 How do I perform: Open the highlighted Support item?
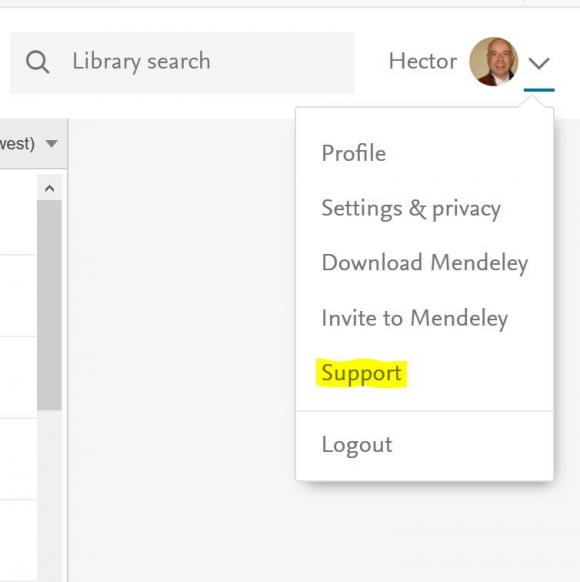click(x=361, y=373)
